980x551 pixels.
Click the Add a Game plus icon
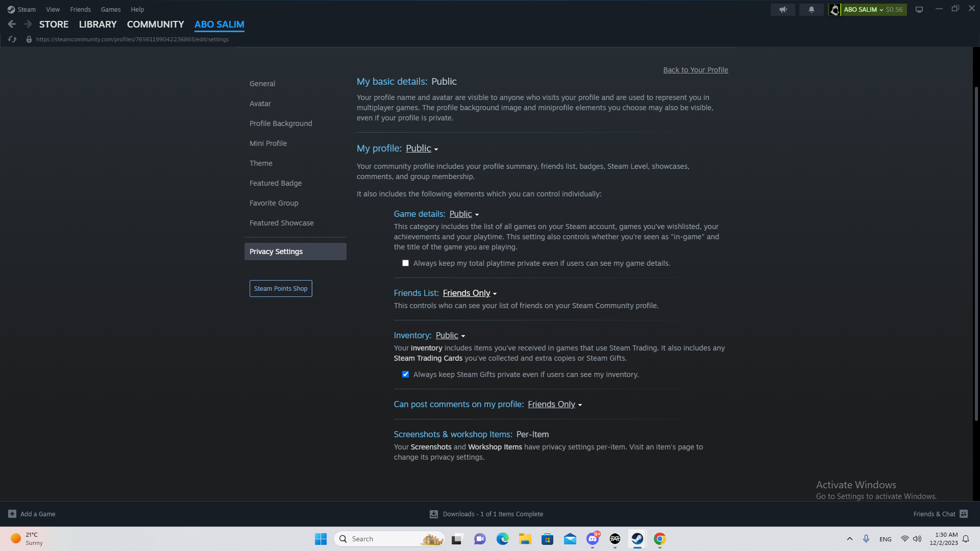(12, 514)
